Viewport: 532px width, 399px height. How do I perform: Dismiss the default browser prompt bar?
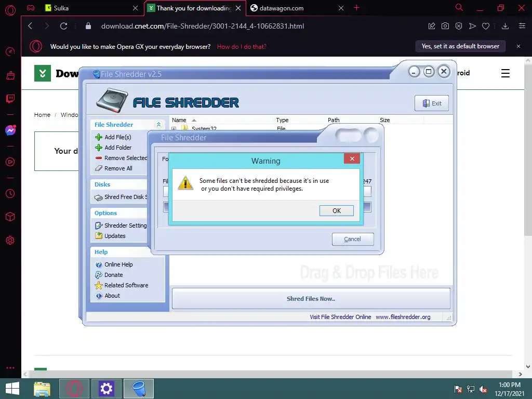[518, 46]
